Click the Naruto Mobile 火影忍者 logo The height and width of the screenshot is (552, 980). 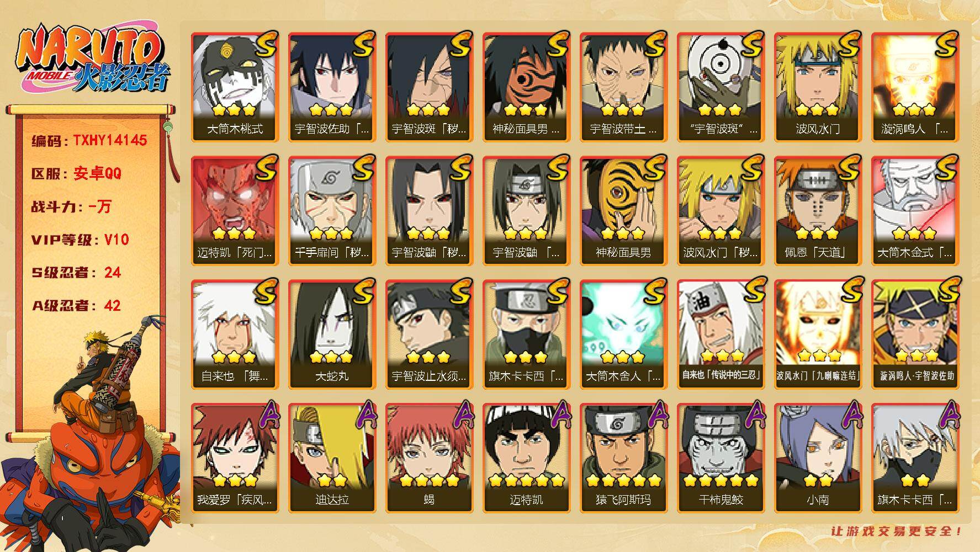pyautogui.click(x=92, y=60)
